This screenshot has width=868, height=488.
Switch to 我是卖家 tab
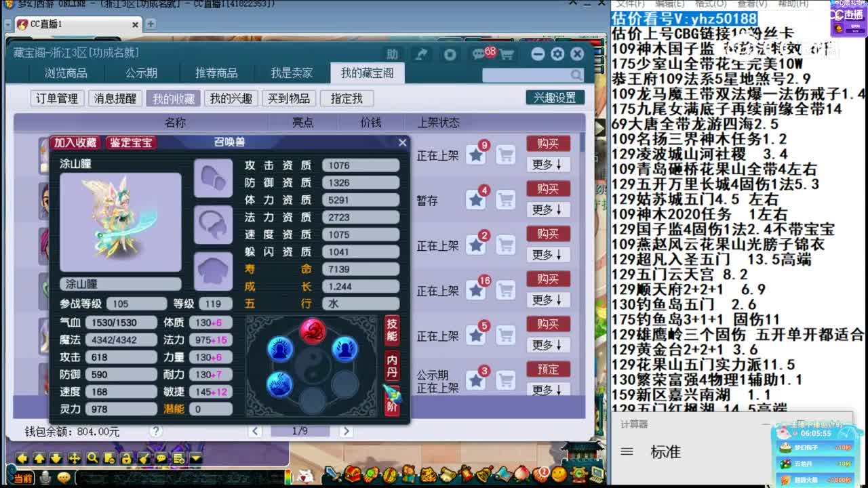pos(292,73)
